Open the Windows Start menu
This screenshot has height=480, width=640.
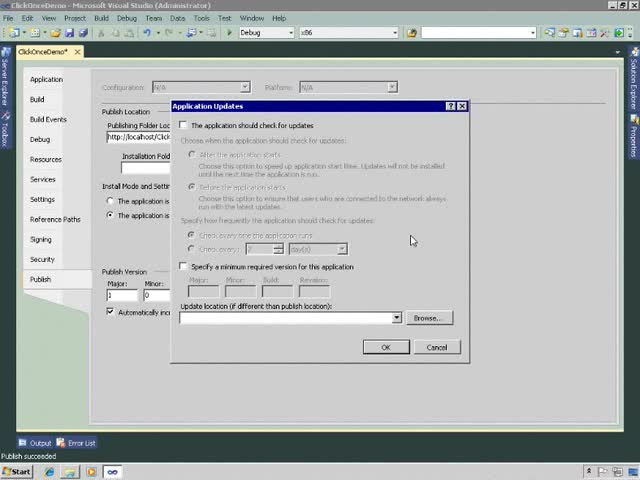(x=17, y=472)
